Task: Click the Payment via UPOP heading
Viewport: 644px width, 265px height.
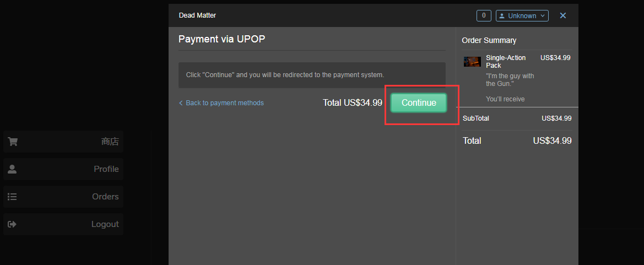Action: (x=222, y=39)
